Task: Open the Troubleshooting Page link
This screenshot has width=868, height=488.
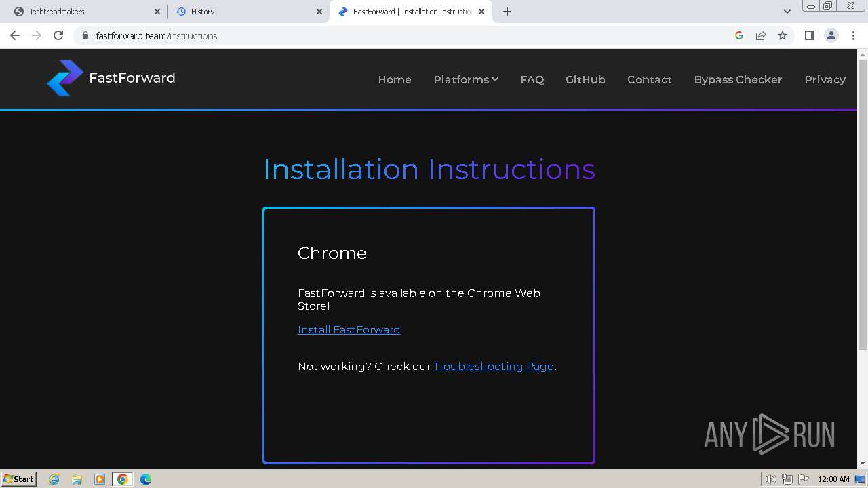Action: click(493, 366)
